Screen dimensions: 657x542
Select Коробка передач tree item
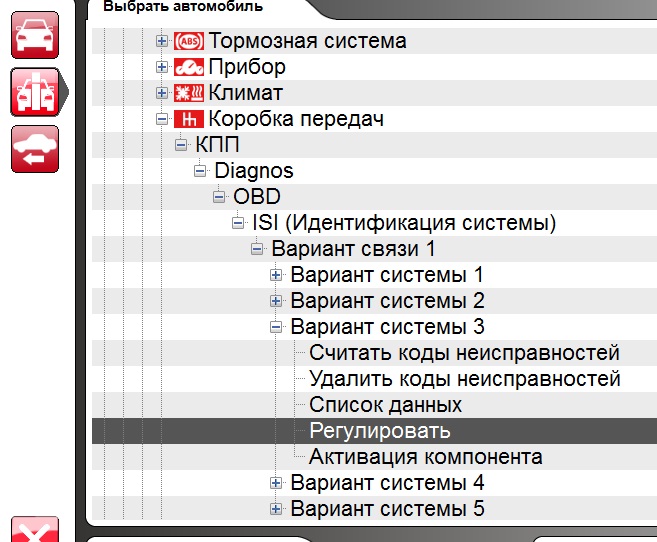point(296,119)
